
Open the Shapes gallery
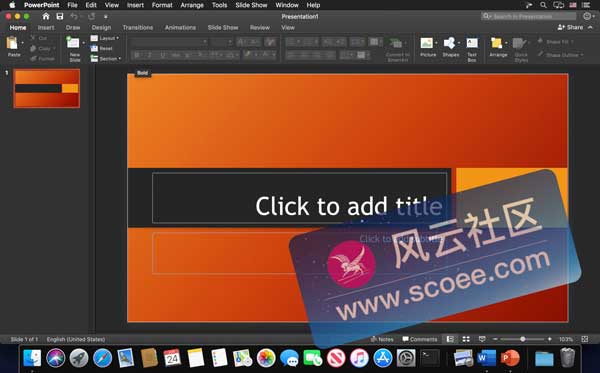[x=449, y=43]
